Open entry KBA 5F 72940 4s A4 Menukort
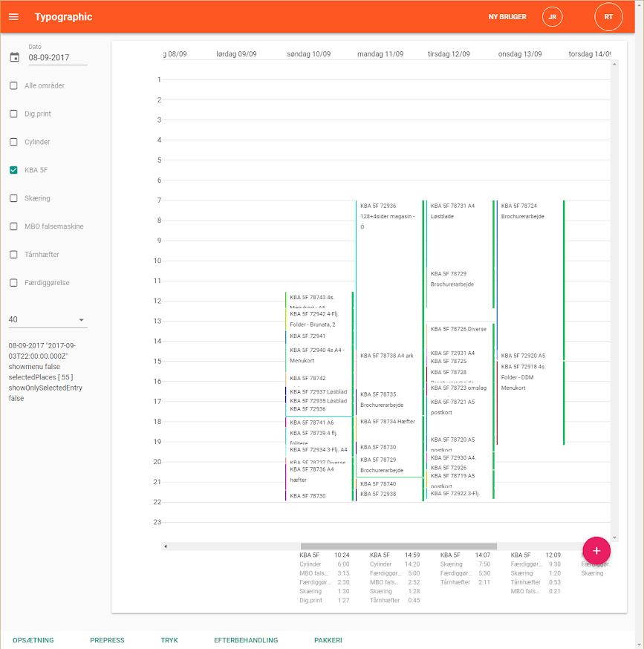Screen dimensions: 644x649 point(318,358)
